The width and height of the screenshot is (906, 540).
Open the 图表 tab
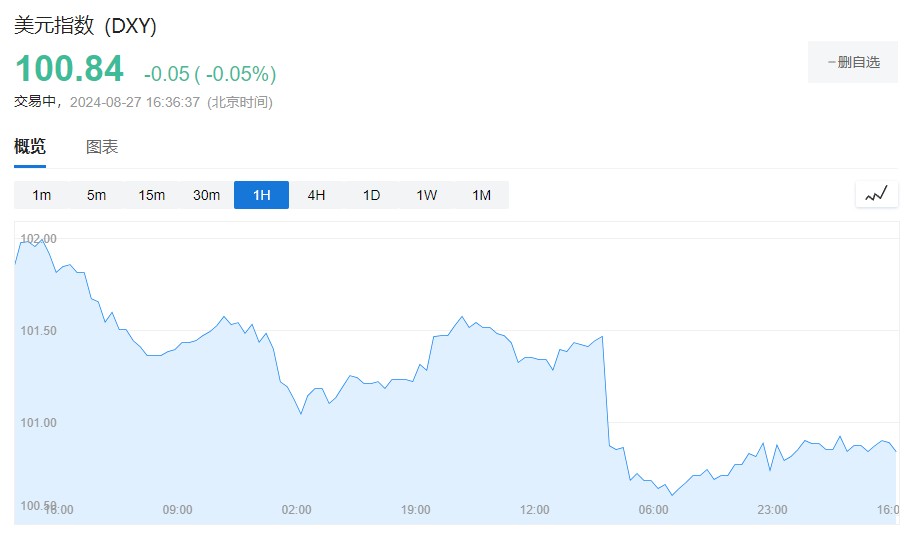pyautogui.click(x=102, y=147)
